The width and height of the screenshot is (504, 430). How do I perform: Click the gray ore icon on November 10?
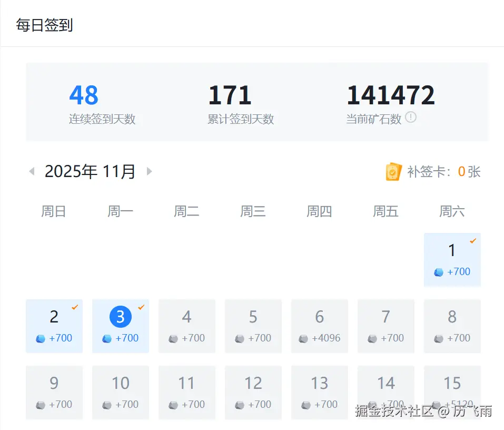click(x=107, y=405)
